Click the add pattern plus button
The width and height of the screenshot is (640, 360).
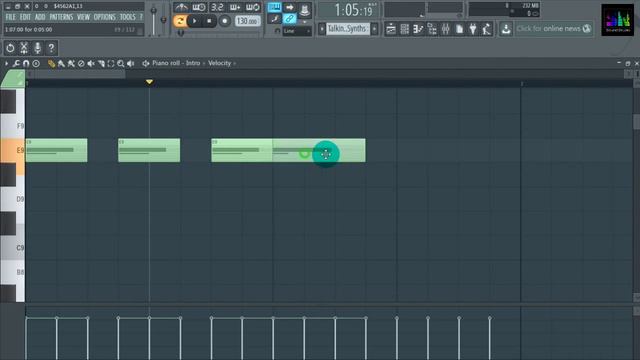(374, 29)
